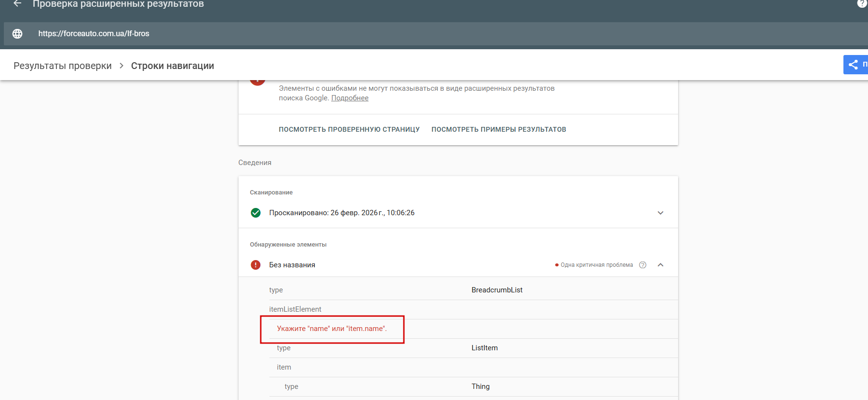
Task: Click the blue share button
Action: coord(856,65)
